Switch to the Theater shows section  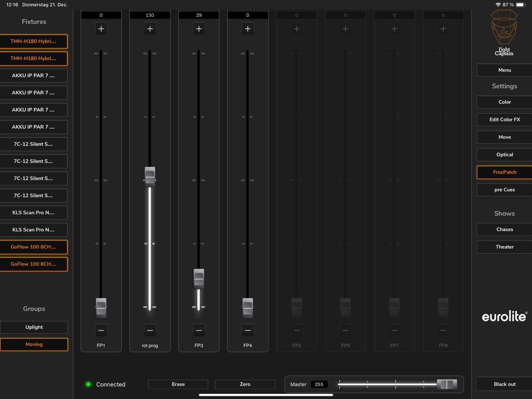coord(504,246)
